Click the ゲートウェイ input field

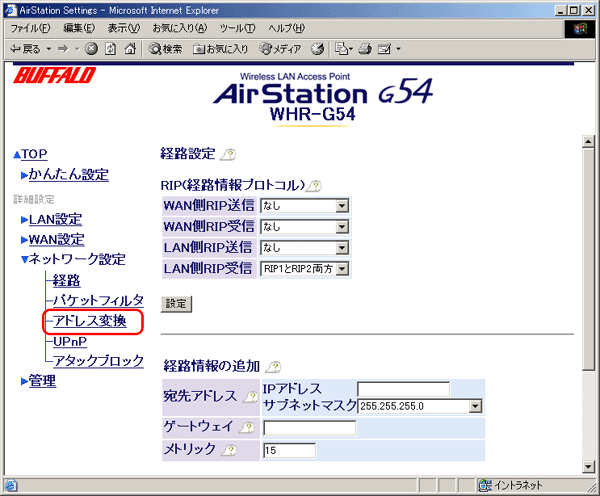(x=309, y=428)
